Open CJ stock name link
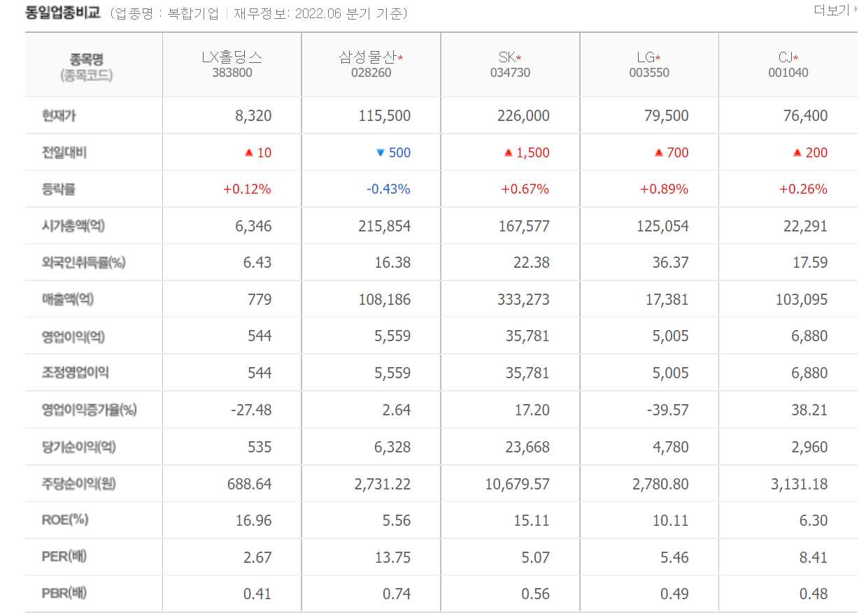 pos(786,57)
